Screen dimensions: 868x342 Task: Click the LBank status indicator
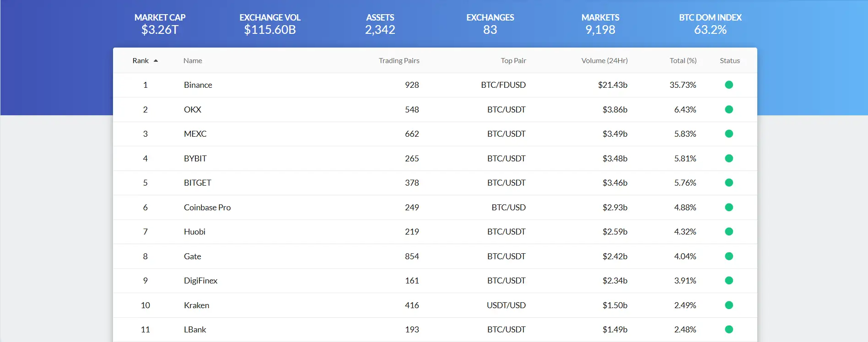729,329
